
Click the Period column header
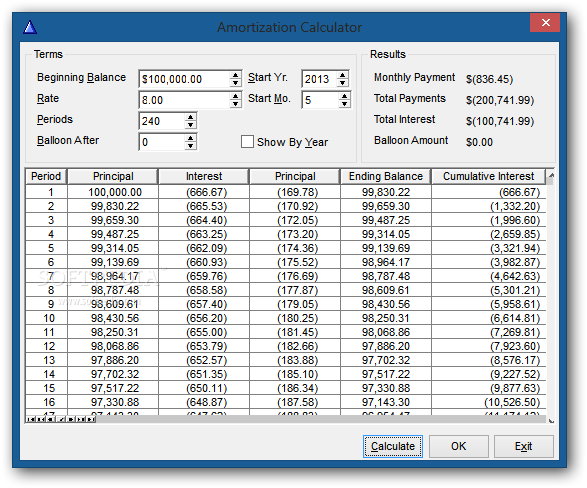point(46,176)
